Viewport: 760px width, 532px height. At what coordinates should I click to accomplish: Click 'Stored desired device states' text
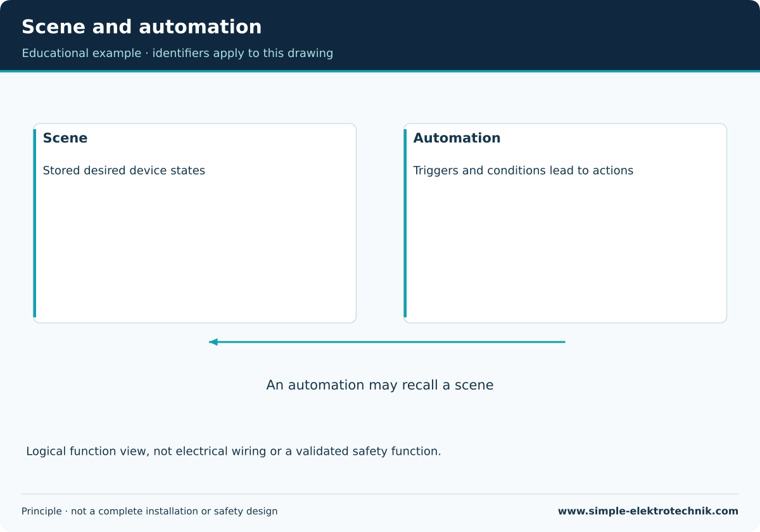click(124, 170)
